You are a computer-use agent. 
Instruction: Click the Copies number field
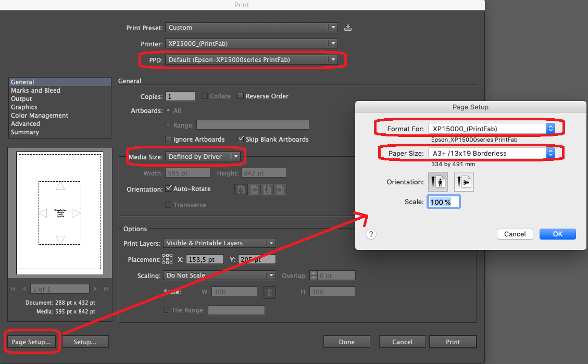click(x=180, y=96)
